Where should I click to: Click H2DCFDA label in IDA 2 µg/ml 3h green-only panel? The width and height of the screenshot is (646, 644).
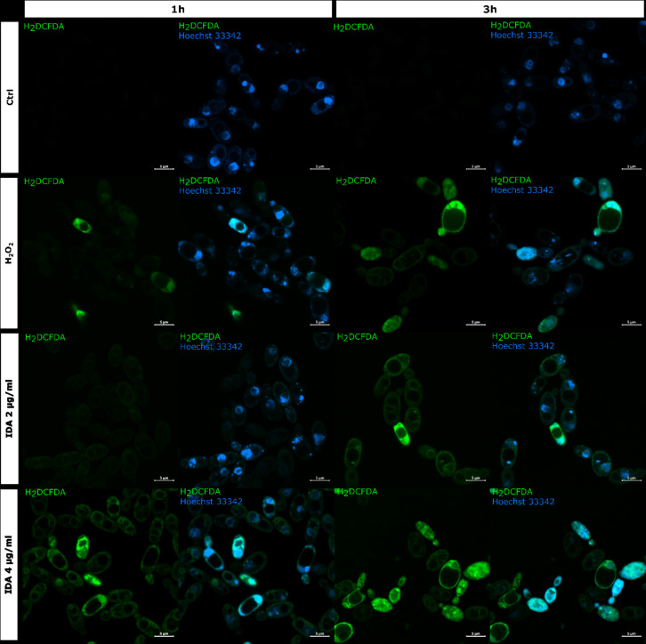[x=357, y=337]
